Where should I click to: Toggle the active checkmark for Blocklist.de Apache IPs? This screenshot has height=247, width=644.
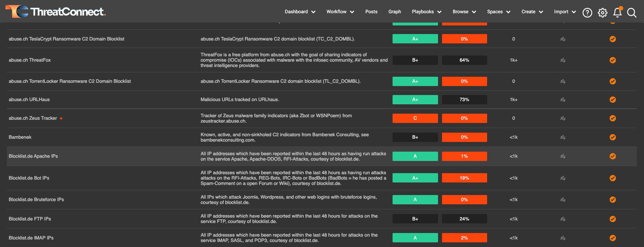click(613, 156)
